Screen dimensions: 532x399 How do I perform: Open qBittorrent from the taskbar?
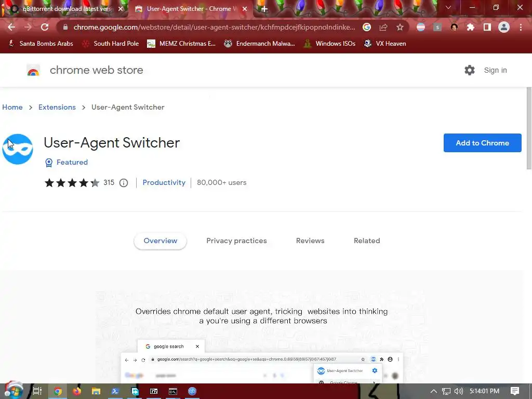point(192,391)
